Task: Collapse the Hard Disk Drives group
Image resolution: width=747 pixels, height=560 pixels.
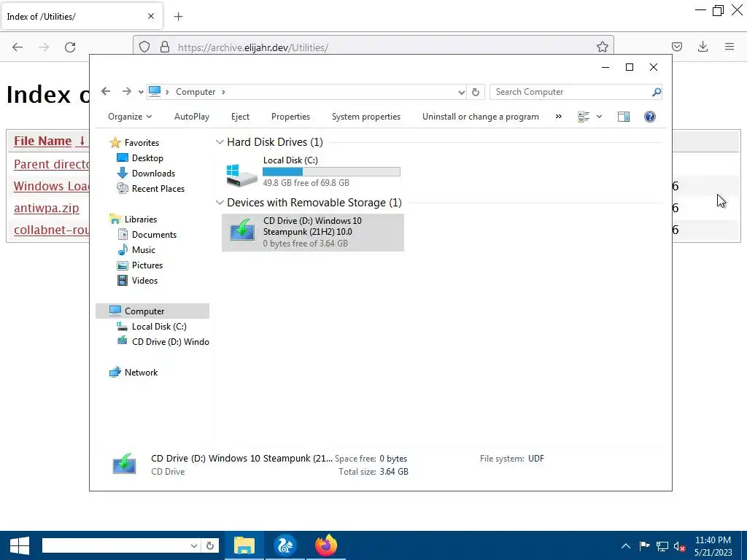Action: 220,142
